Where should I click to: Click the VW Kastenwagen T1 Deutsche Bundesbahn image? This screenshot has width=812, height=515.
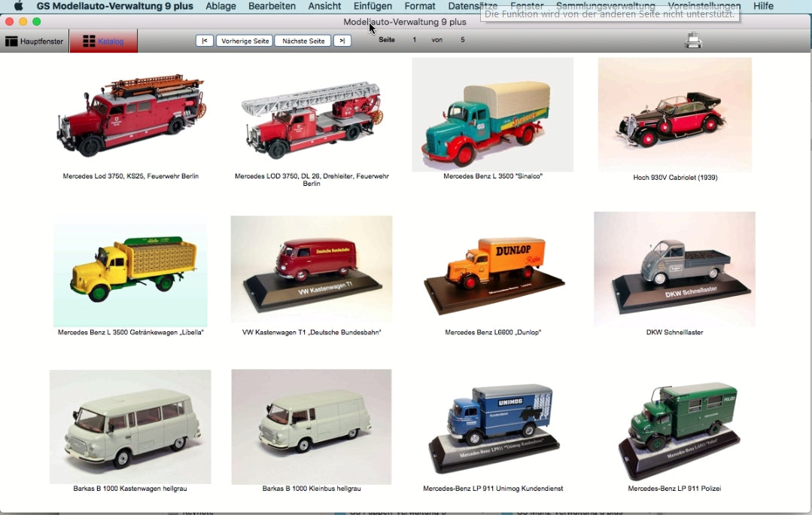click(x=311, y=269)
